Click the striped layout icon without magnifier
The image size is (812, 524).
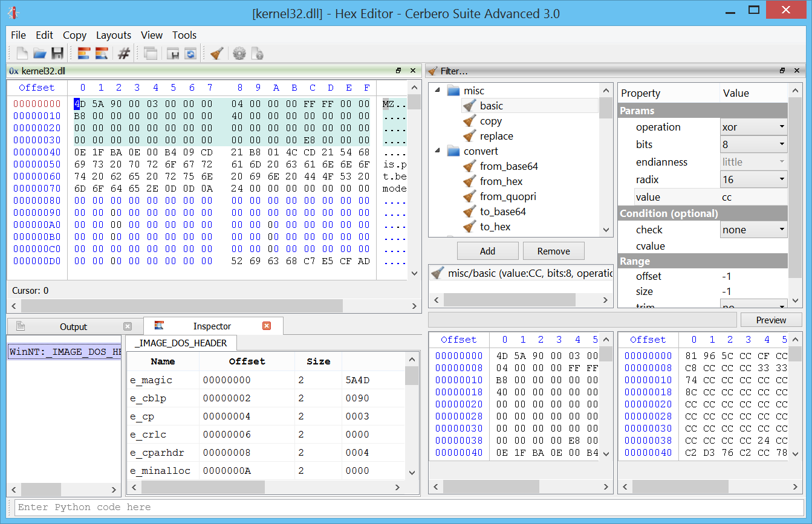pos(84,53)
